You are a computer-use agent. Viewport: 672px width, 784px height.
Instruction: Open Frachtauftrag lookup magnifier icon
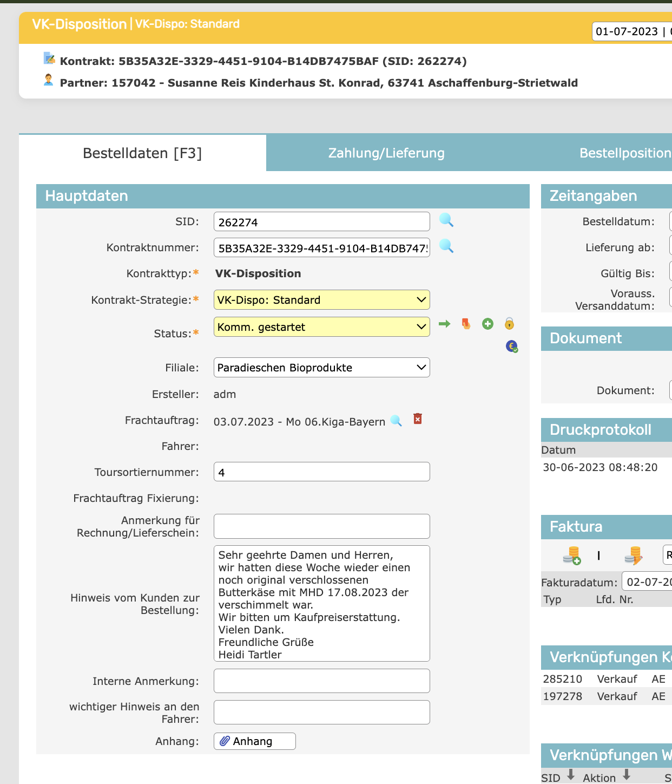396,421
